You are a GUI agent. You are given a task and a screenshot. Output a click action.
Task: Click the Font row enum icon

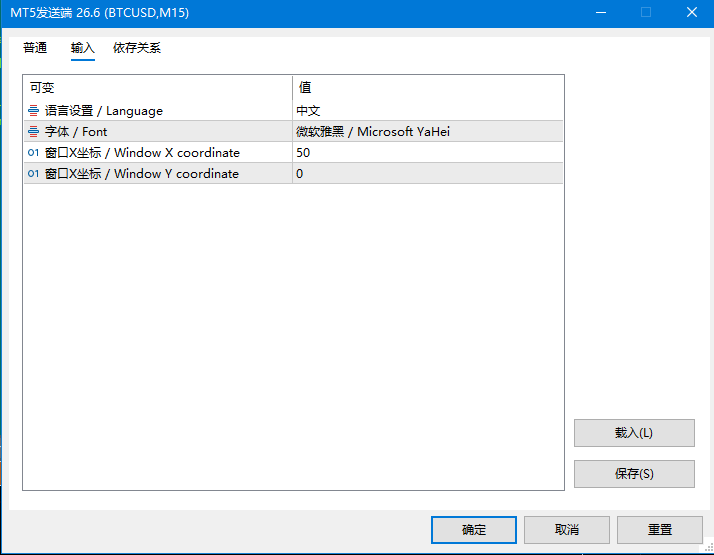pos(33,132)
